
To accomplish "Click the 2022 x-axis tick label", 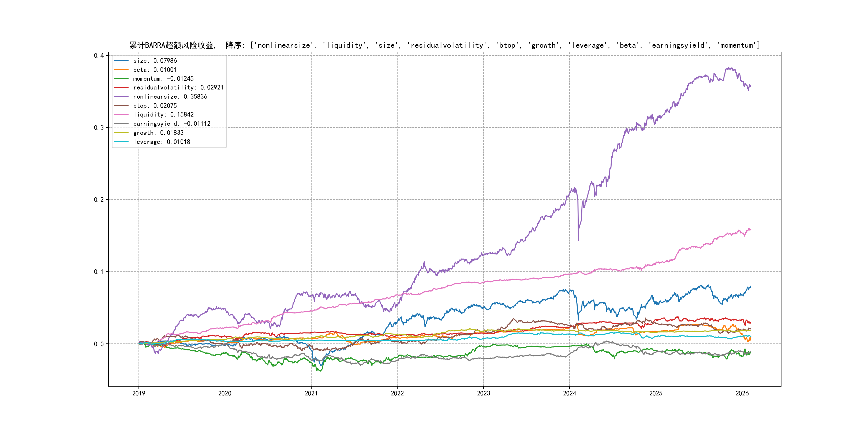I will 397,393.
